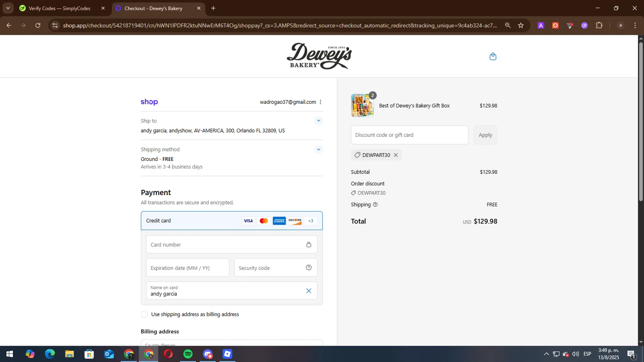Click the American Express icon
The height and width of the screenshot is (362, 644).
279,221
